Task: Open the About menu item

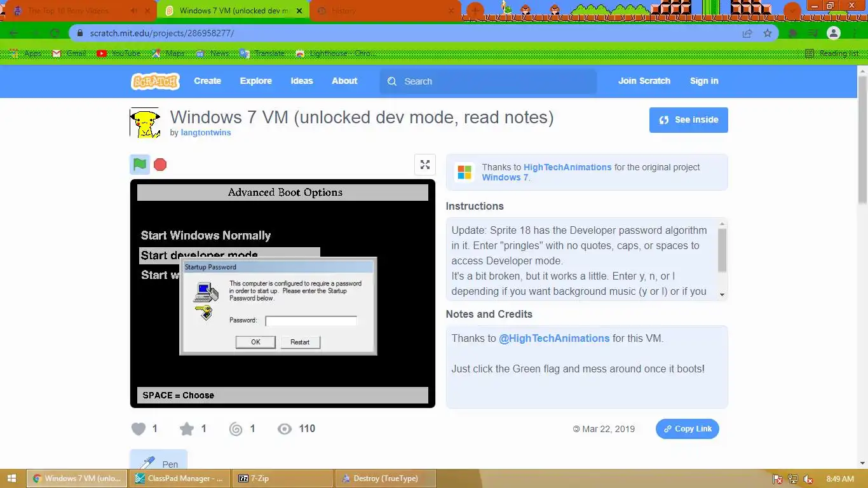Action: tap(344, 81)
